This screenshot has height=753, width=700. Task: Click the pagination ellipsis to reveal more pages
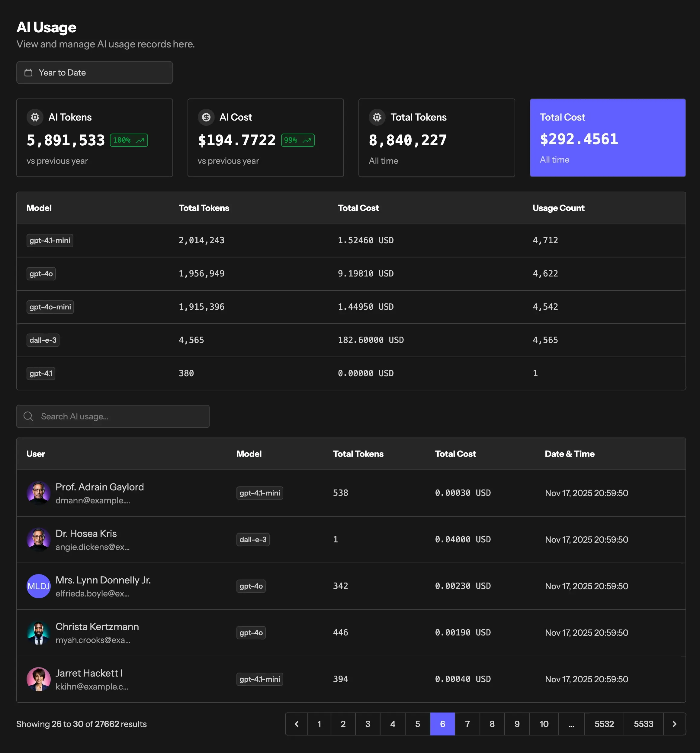click(x=572, y=724)
